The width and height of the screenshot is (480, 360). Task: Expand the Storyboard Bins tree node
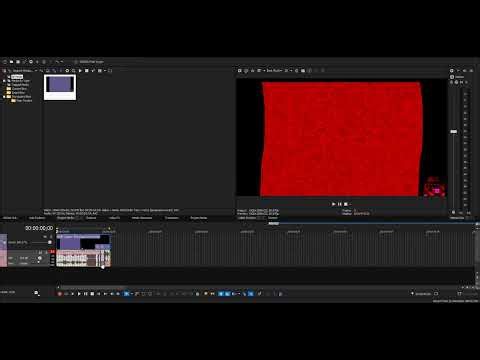pyautogui.click(x=4, y=97)
